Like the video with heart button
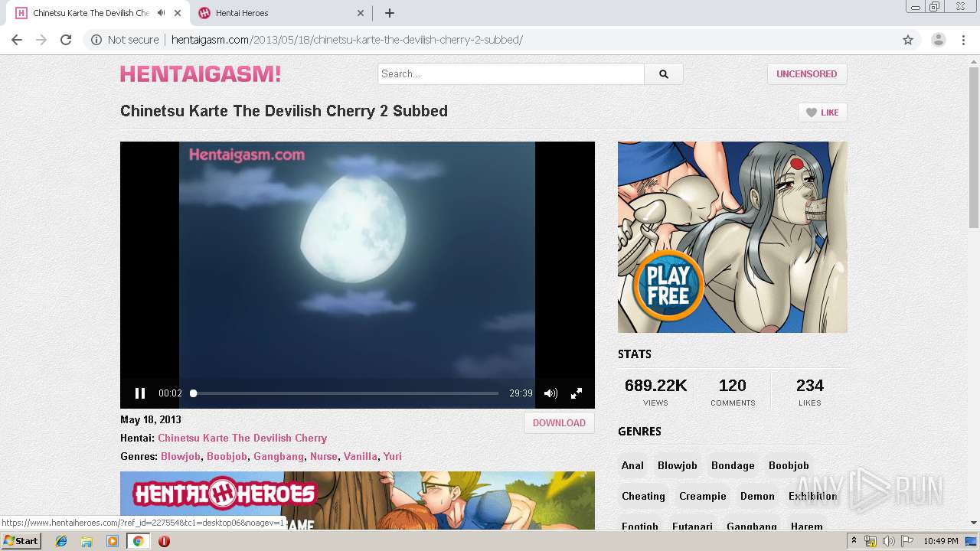Image resolution: width=980 pixels, height=551 pixels. click(x=822, y=112)
